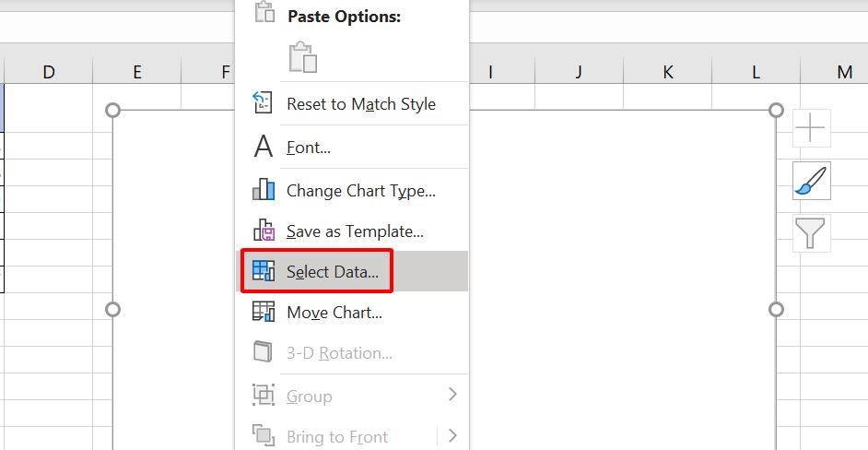Click the Change Chart Type bar icon
868x450 pixels.
tap(264, 190)
